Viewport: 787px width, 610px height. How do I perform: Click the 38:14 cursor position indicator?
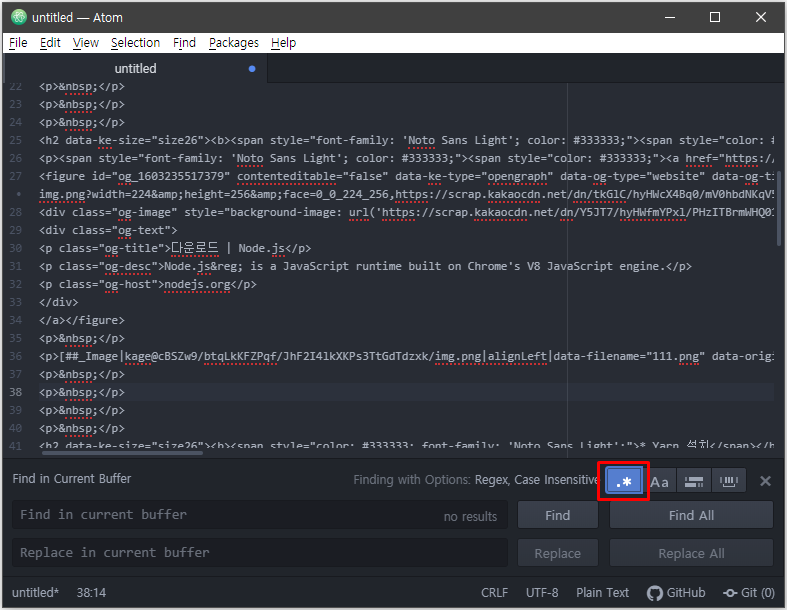91,593
